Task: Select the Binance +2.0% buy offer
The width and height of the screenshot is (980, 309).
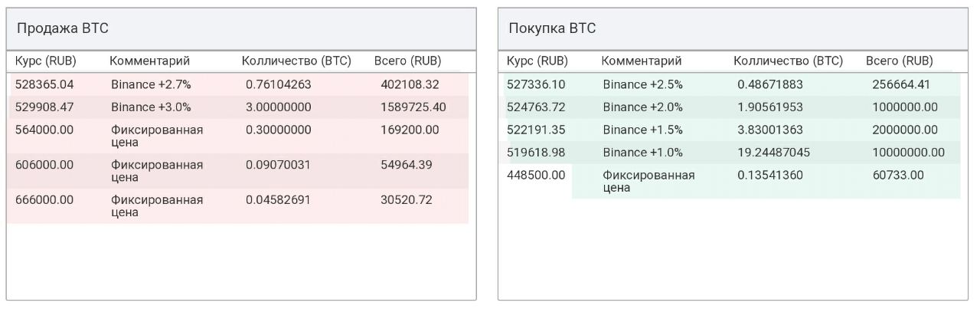Action: coord(730,107)
